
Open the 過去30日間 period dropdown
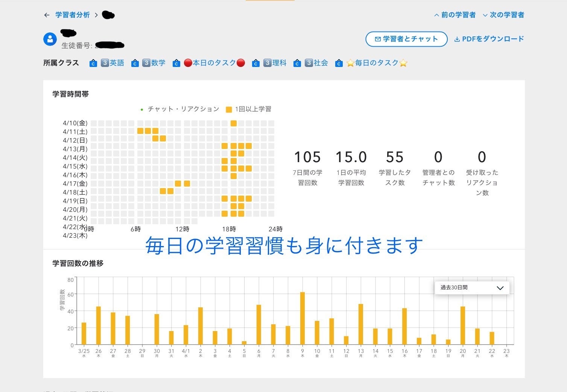point(472,288)
